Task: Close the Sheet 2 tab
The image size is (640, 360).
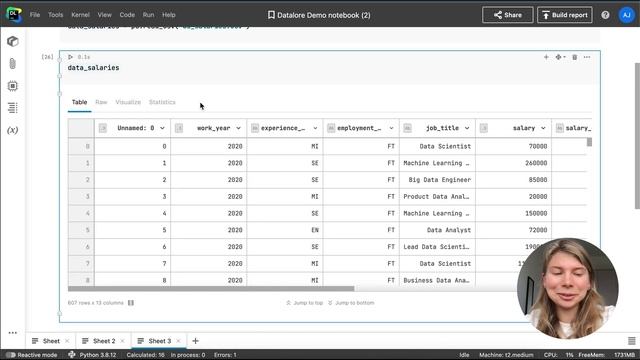Action: coord(122,341)
